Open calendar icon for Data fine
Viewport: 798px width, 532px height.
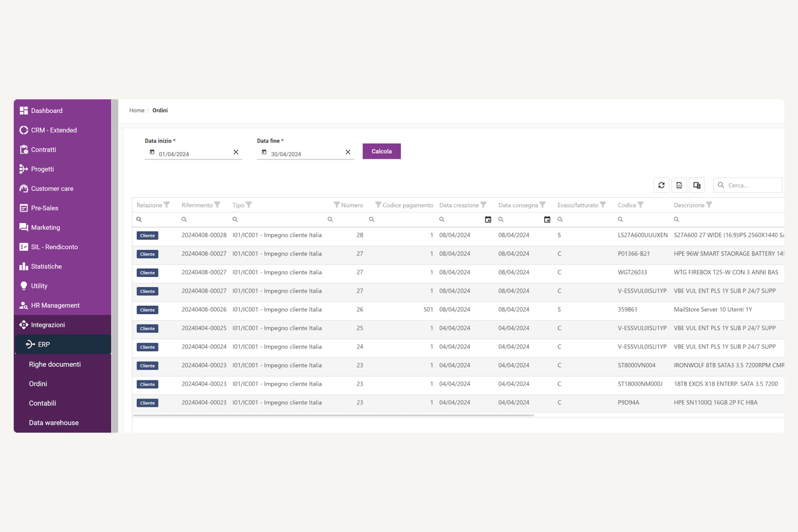[264, 152]
